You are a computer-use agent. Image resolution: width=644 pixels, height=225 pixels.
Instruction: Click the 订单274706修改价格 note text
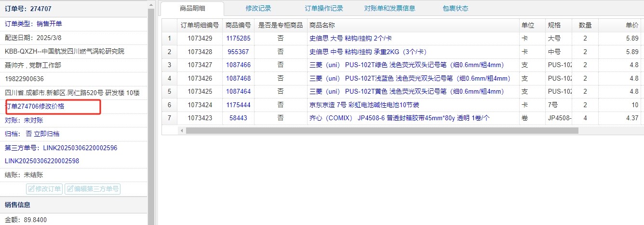click(x=34, y=106)
